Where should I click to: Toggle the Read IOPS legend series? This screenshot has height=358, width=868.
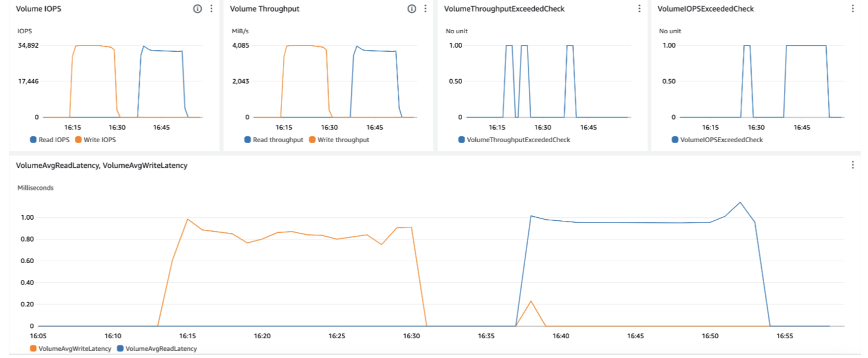coord(49,140)
